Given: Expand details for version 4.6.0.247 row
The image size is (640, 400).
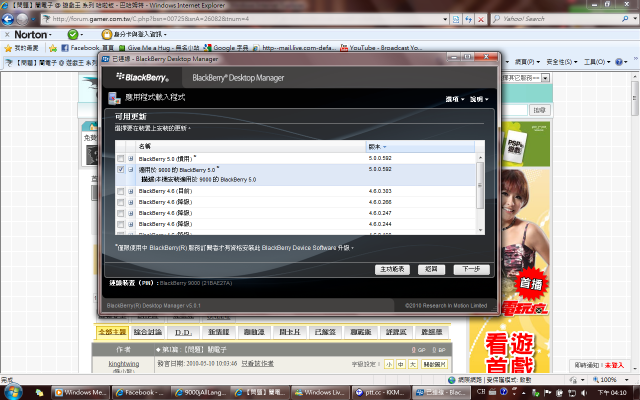Looking at the screenshot, I should click(x=131, y=213).
